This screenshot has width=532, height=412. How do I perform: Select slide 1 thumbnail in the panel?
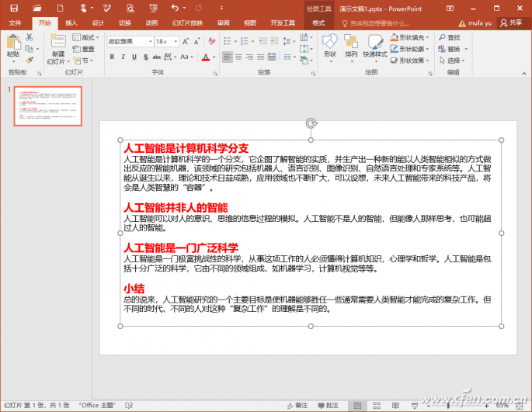(x=48, y=106)
